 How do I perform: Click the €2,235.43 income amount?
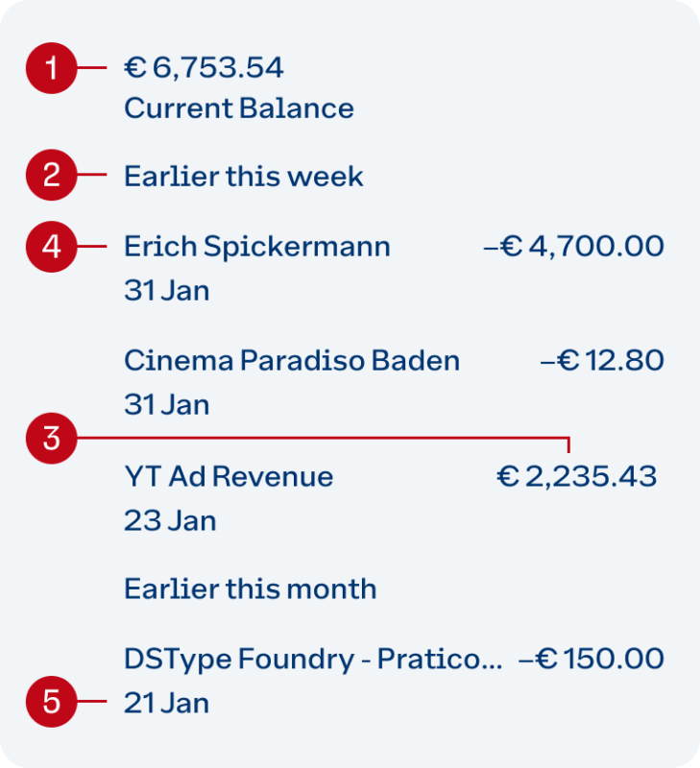pyautogui.click(x=577, y=476)
